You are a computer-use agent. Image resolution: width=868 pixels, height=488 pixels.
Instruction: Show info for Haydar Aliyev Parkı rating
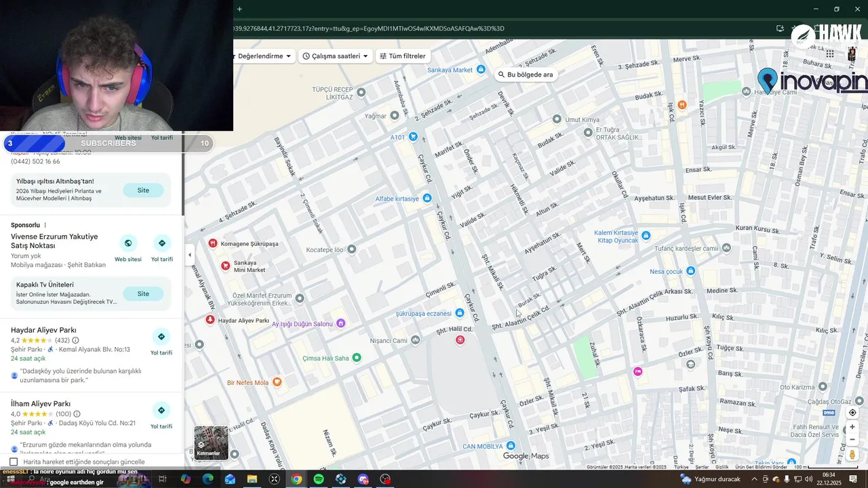(75, 340)
